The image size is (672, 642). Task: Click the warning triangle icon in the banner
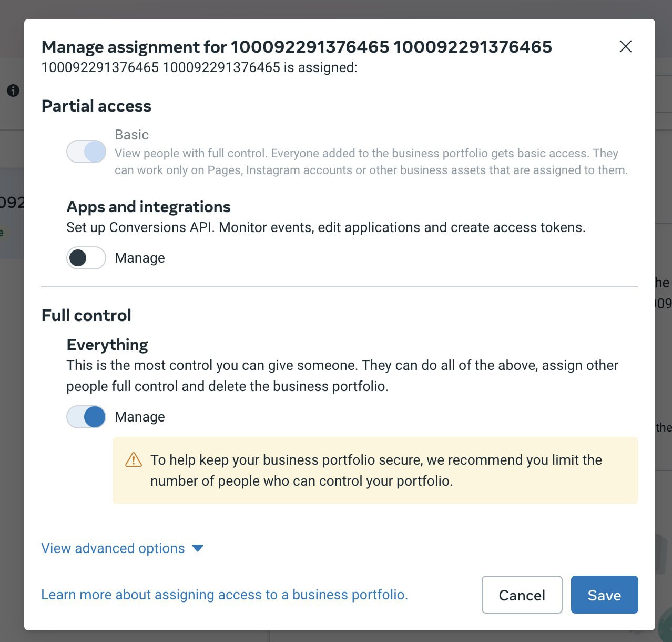[x=134, y=460]
